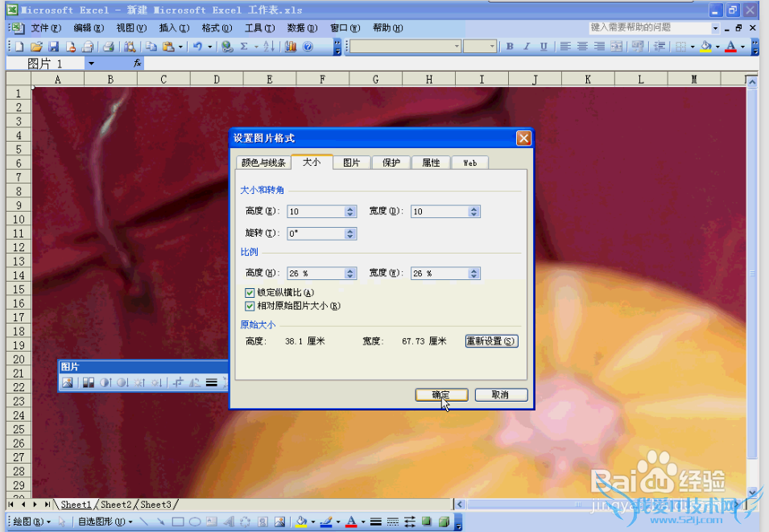The image size is (769, 532).
Task: Apply Italic formatting
Action: click(527, 47)
